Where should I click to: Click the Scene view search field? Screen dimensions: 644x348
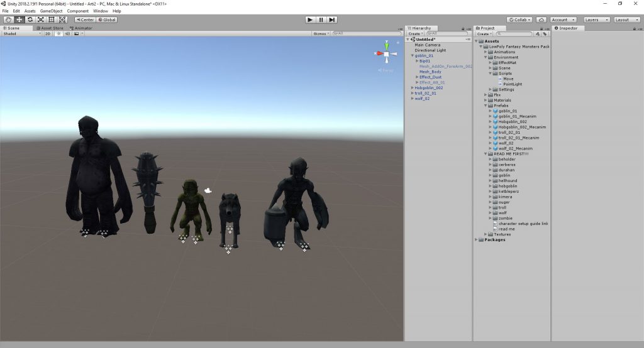point(367,34)
